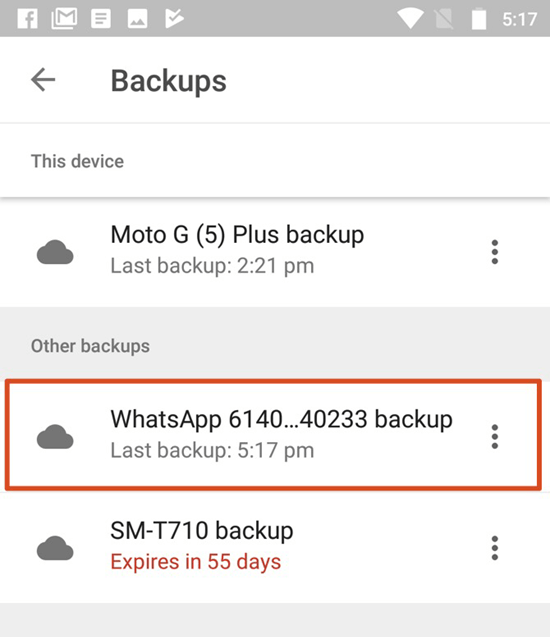550x637 pixels.
Task: Click the cloud icon beside SM-T710 backup
Action: click(x=55, y=548)
